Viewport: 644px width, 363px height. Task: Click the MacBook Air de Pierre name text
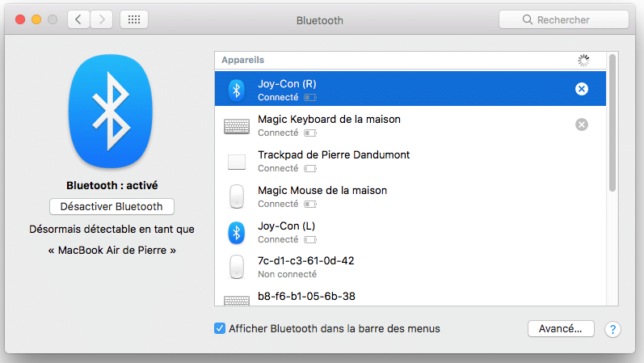[112, 251]
